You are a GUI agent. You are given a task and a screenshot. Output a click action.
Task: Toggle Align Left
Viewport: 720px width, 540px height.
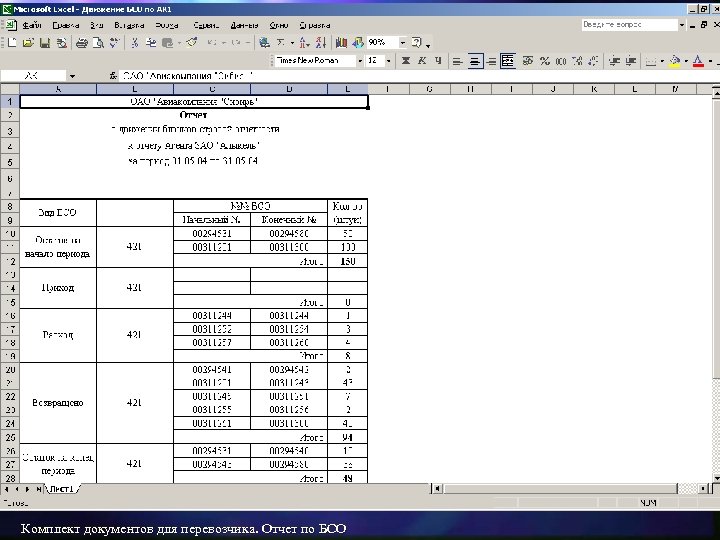click(x=457, y=61)
